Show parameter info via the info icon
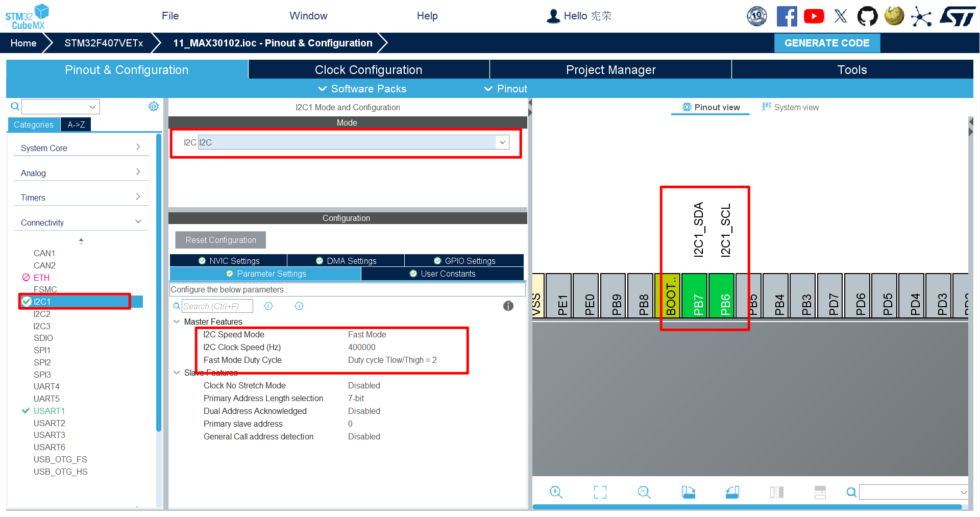This screenshot has height=517, width=980. tap(508, 306)
